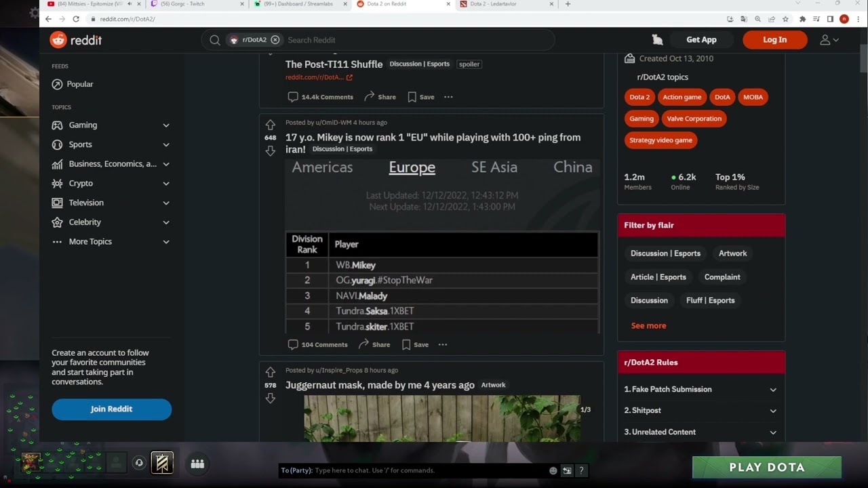The image size is (868, 488).
Task: Go to the Reddit home logo
Action: (75, 40)
